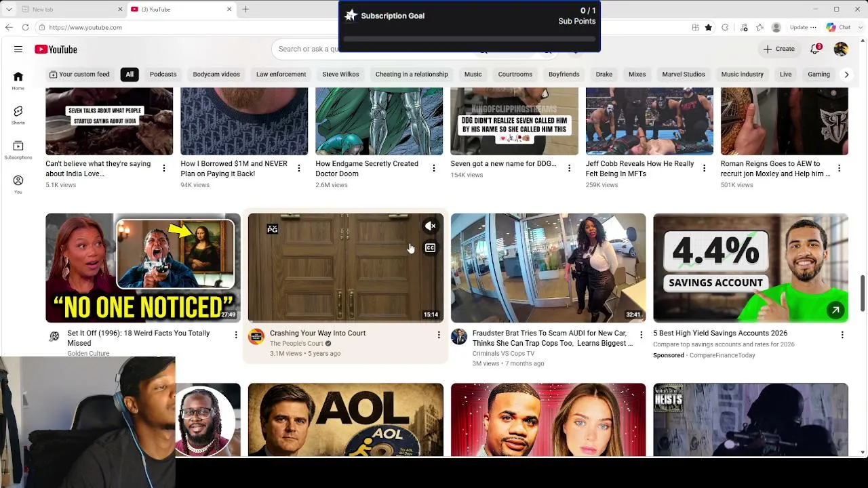Select the Bodycam videos chip

(x=216, y=75)
